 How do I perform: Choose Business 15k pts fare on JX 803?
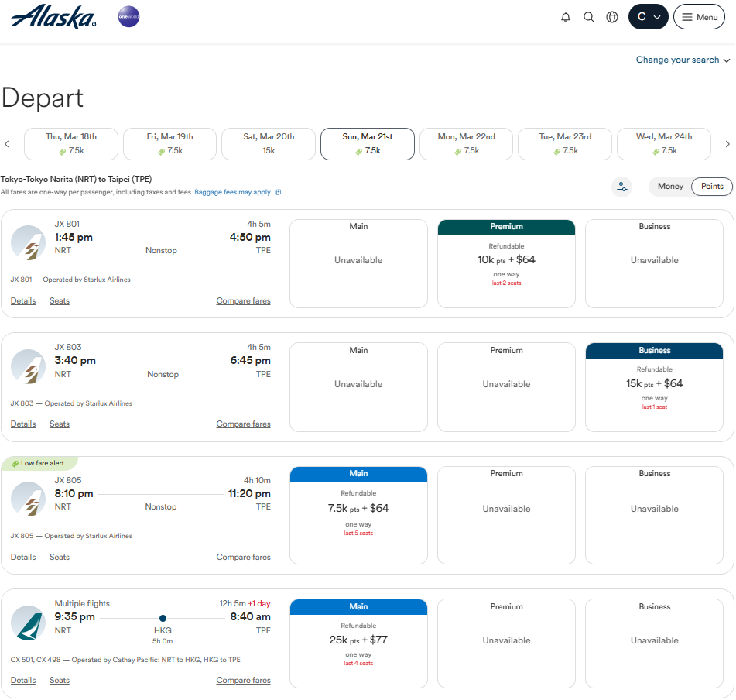[654, 387]
